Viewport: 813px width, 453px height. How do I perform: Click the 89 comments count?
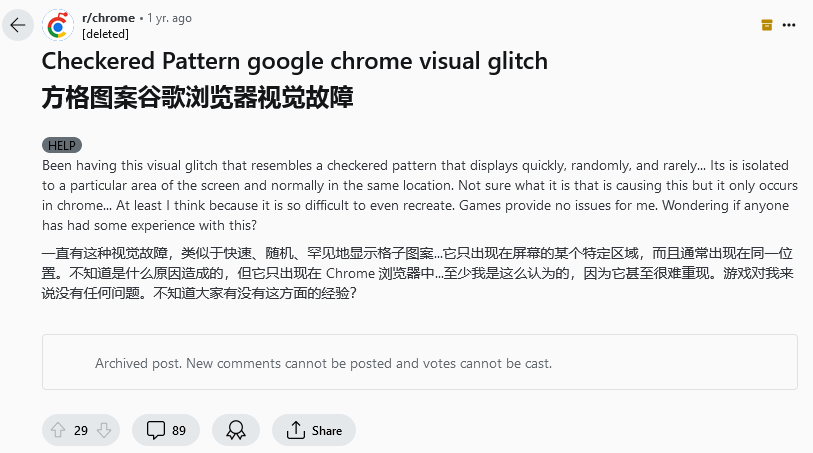pos(179,431)
